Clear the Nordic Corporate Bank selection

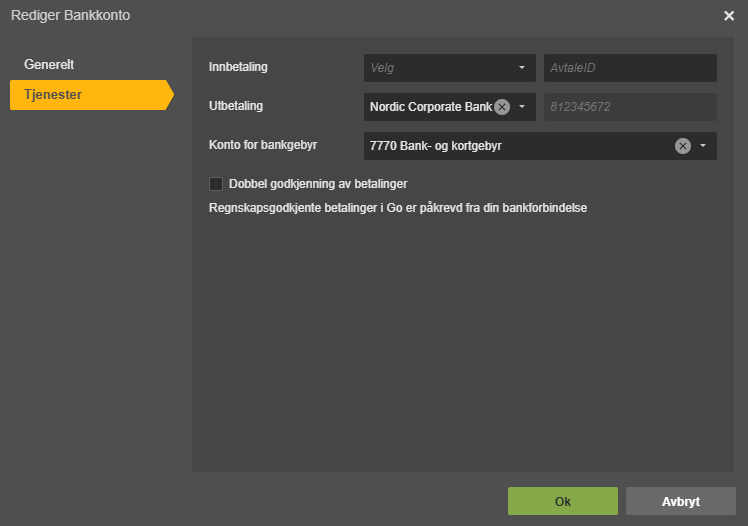coord(502,107)
